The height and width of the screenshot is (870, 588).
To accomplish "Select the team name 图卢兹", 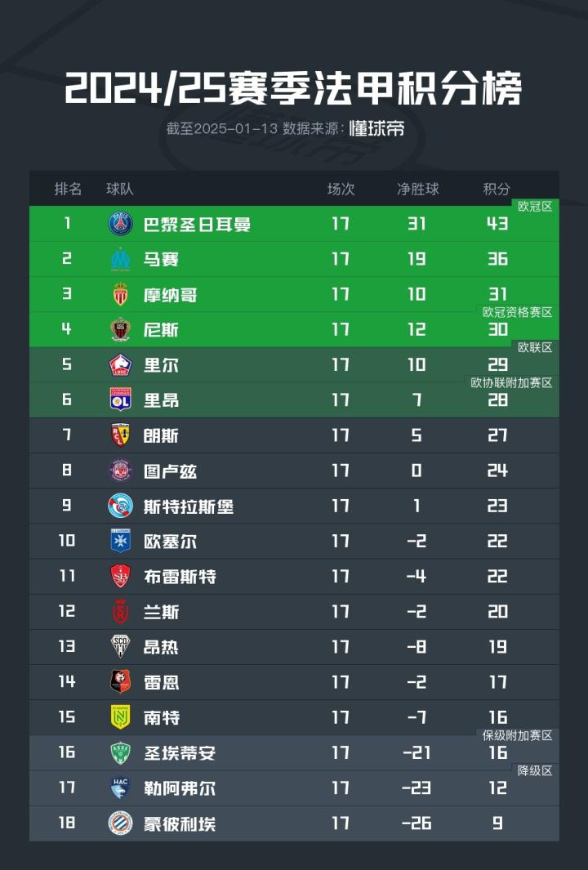I will tap(170, 471).
